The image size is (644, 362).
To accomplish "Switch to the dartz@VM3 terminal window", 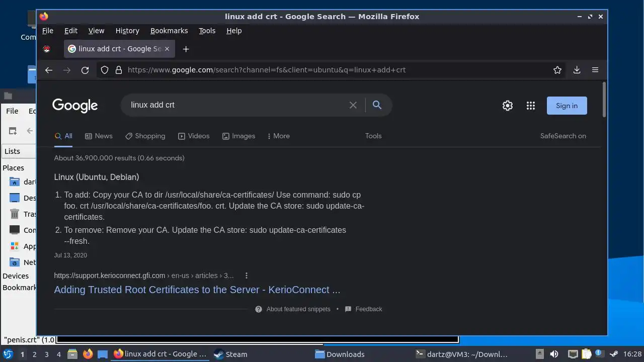I will 462,354.
